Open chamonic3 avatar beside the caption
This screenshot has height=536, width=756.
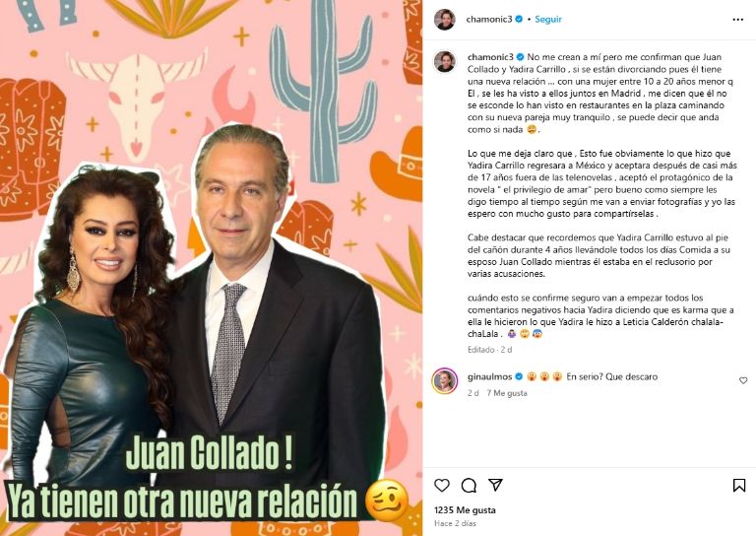tap(445, 61)
